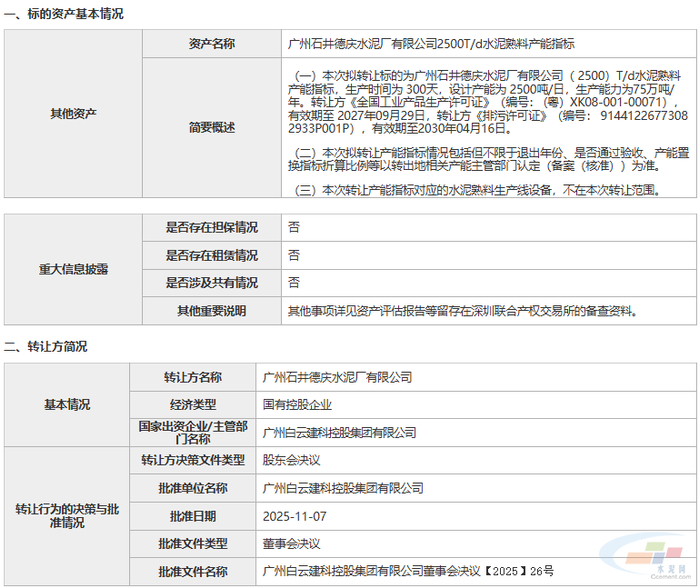The width and height of the screenshot is (700, 588).
Task: Click the 批准文件类型 label
Action: (193, 543)
